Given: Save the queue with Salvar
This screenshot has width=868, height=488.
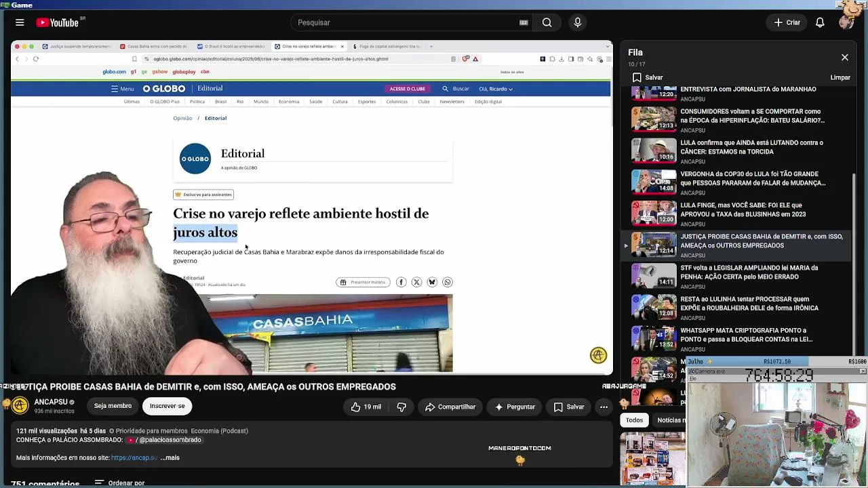Looking at the screenshot, I should tap(648, 77).
